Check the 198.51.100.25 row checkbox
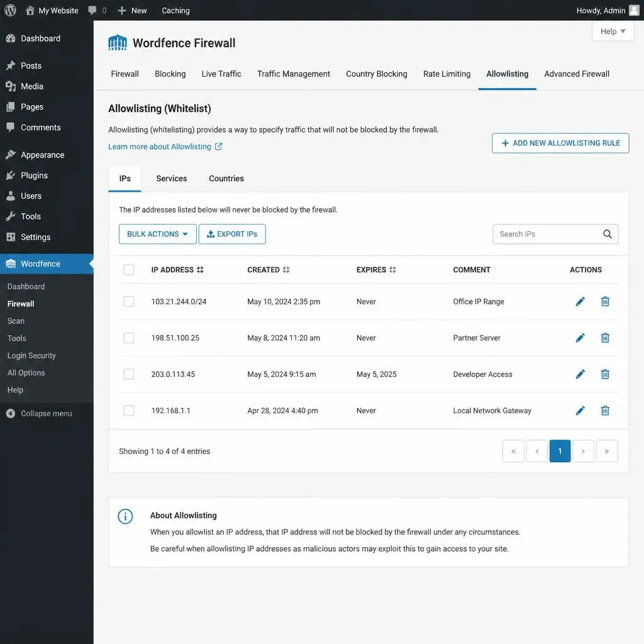This screenshot has height=644, width=644. click(128, 338)
